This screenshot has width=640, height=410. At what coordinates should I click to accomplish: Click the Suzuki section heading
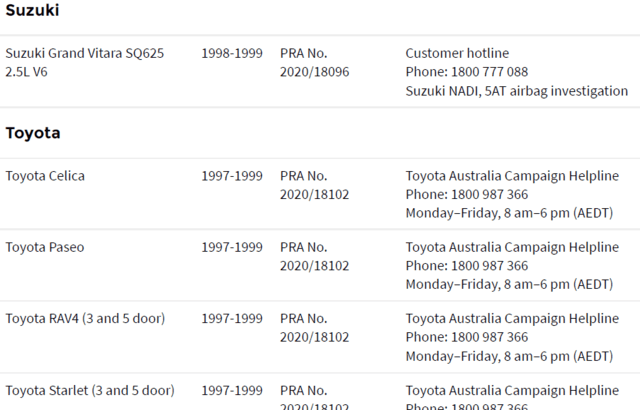tap(32, 11)
